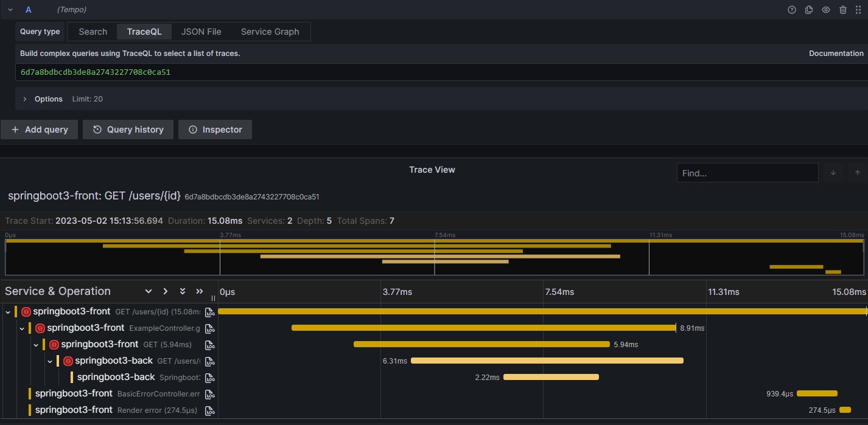
Task: Open Query history
Action: click(128, 130)
